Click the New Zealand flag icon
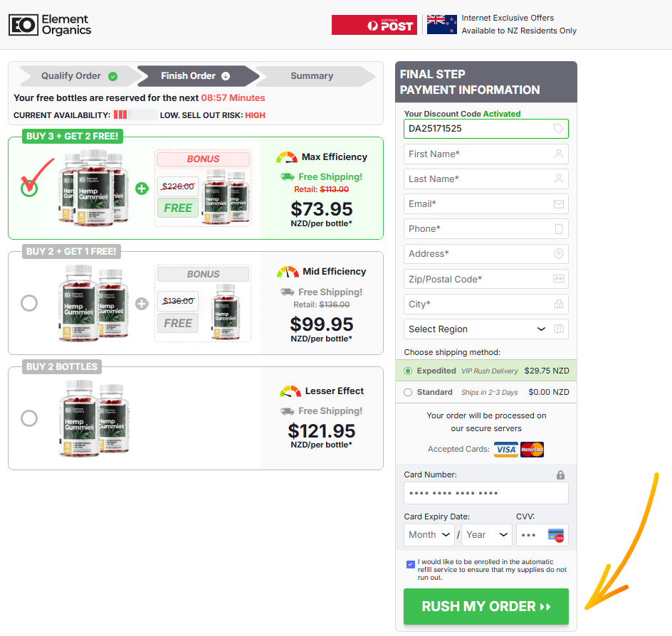The height and width of the screenshot is (636, 672). pyautogui.click(x=442, y=24)
